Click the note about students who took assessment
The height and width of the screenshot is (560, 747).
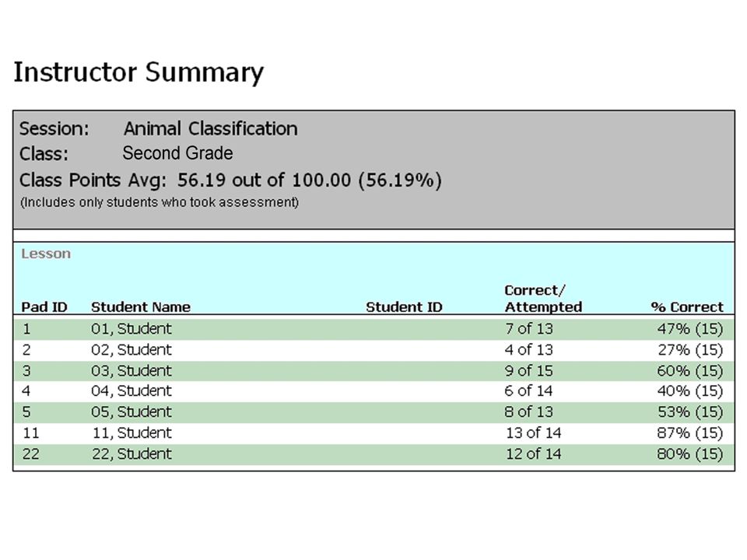(x=160, y=202)
